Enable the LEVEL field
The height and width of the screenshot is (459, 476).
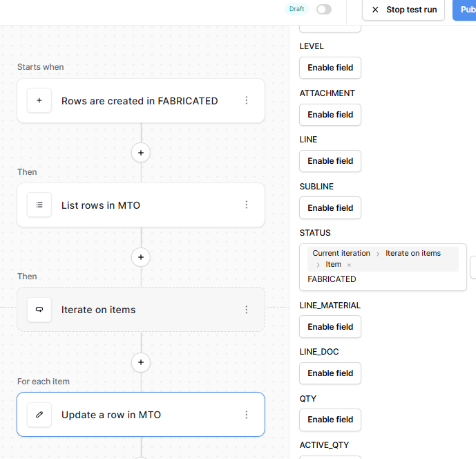coord(330,68)
